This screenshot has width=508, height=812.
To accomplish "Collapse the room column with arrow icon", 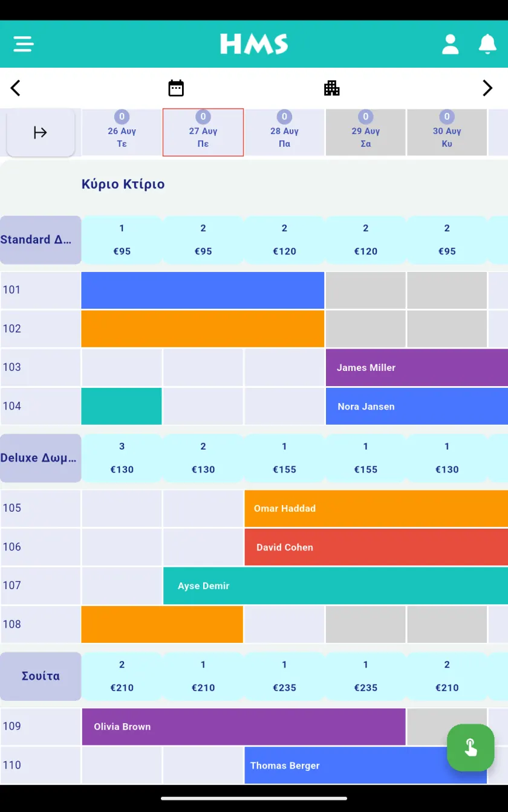I will click(41, 132).
